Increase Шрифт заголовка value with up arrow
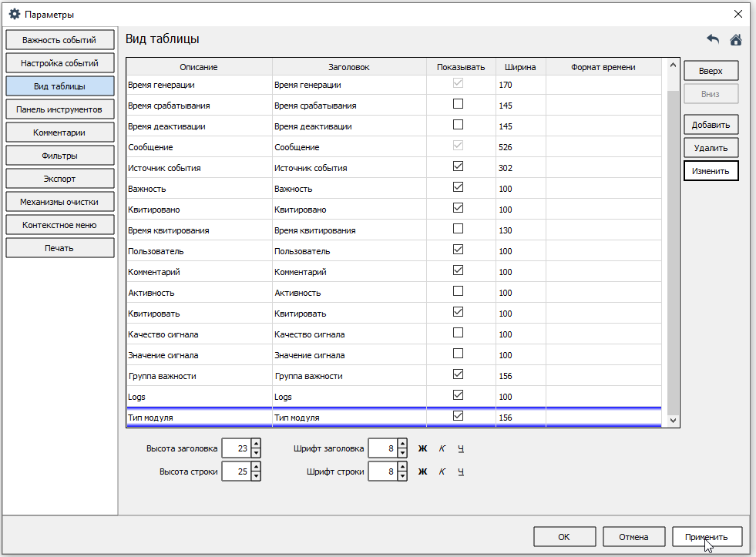The image size is (756, 557). click(x=402, y=444)
